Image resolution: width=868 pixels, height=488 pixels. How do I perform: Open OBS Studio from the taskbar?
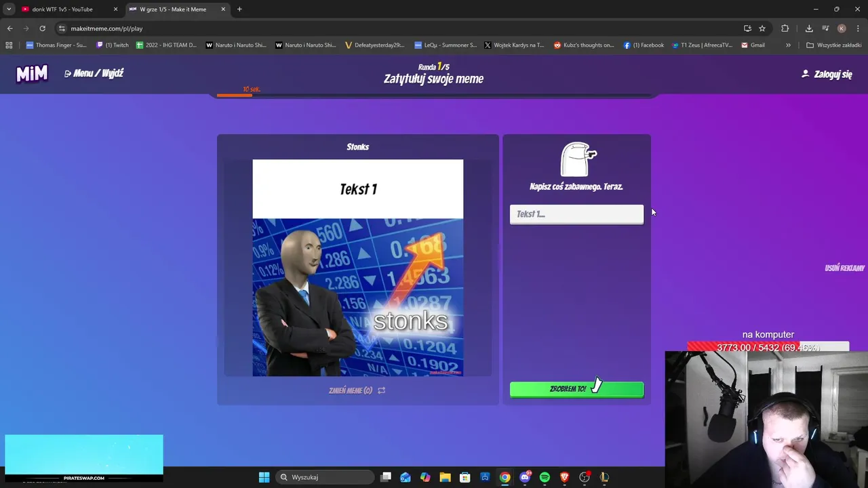(x=585, y=477)
